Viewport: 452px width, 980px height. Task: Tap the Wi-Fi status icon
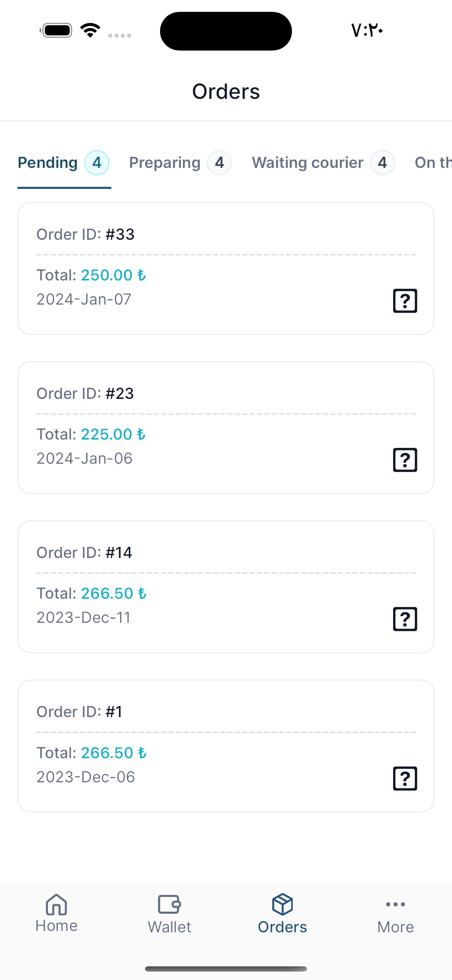(x=90, y=30)
